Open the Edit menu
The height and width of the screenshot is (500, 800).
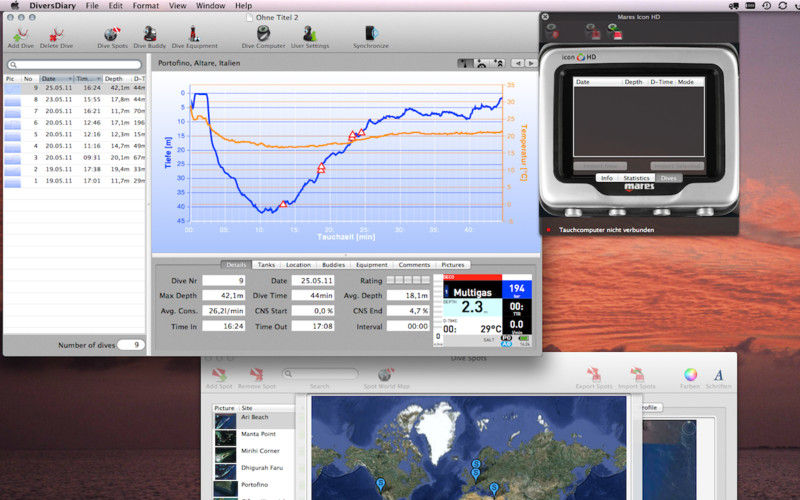pyautogui.click(x=116, y=6)
